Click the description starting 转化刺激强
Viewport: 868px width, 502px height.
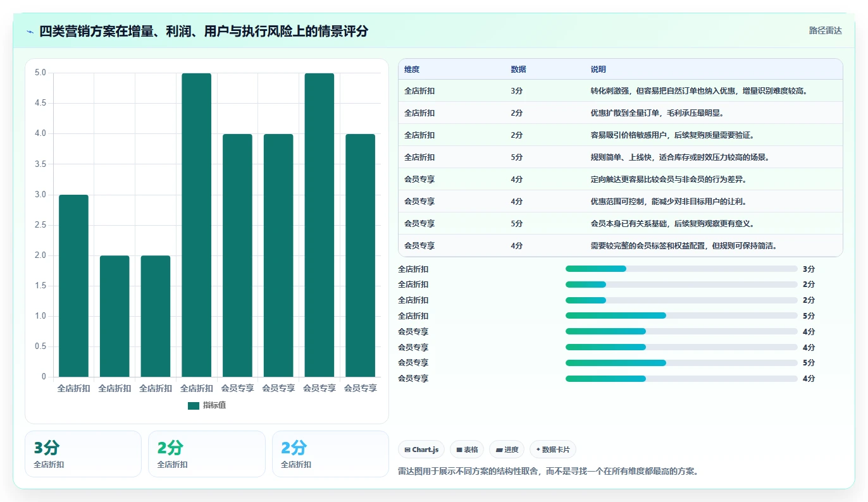(x=699, y=91)
